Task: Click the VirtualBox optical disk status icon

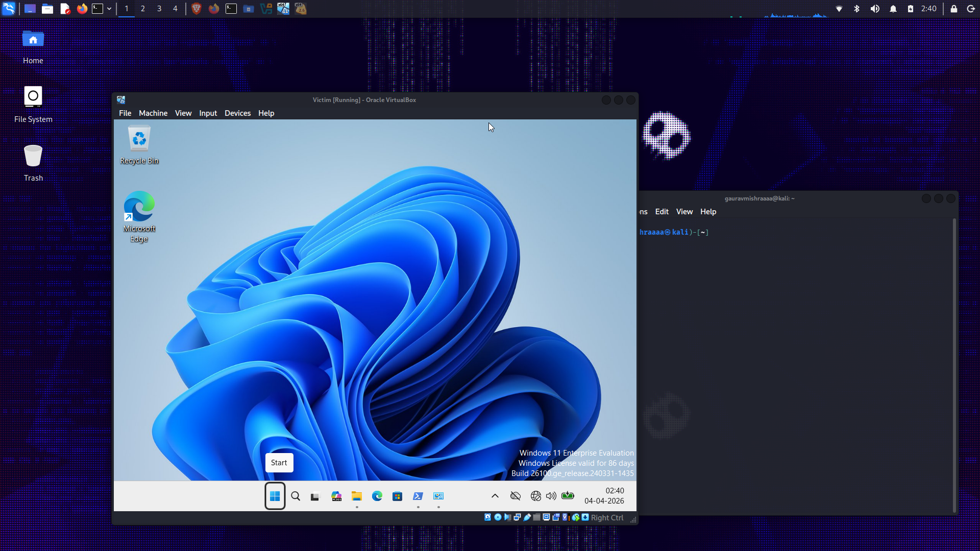Action: coord(498,517)
